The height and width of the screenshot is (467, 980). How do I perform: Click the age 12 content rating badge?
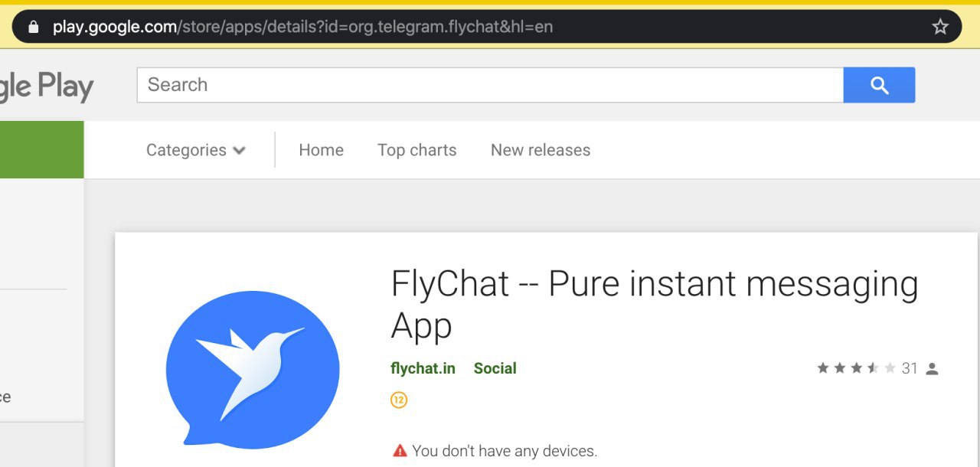pos(399,400)
